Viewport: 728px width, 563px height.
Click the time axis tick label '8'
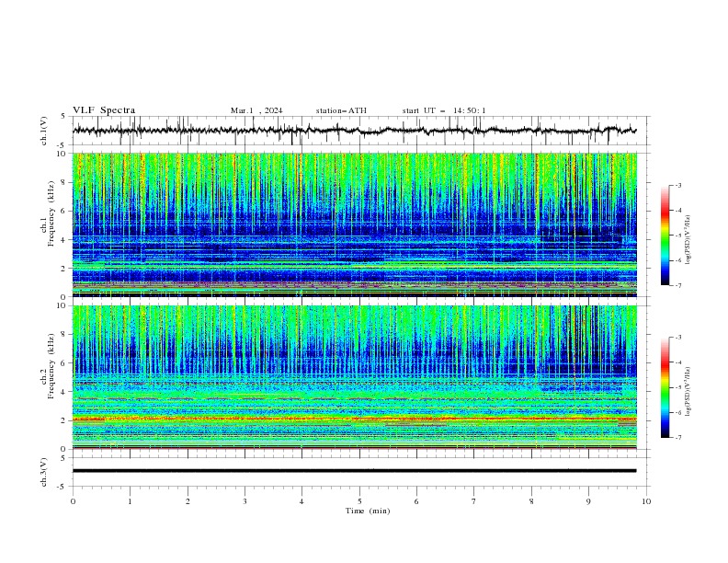(x=531, y=501)
